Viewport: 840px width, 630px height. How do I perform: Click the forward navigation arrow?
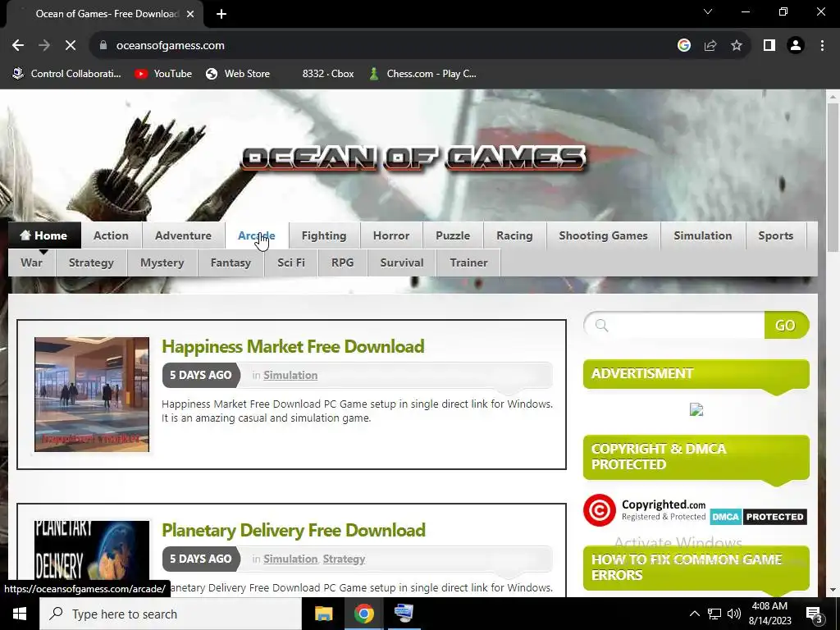[44, 46]
